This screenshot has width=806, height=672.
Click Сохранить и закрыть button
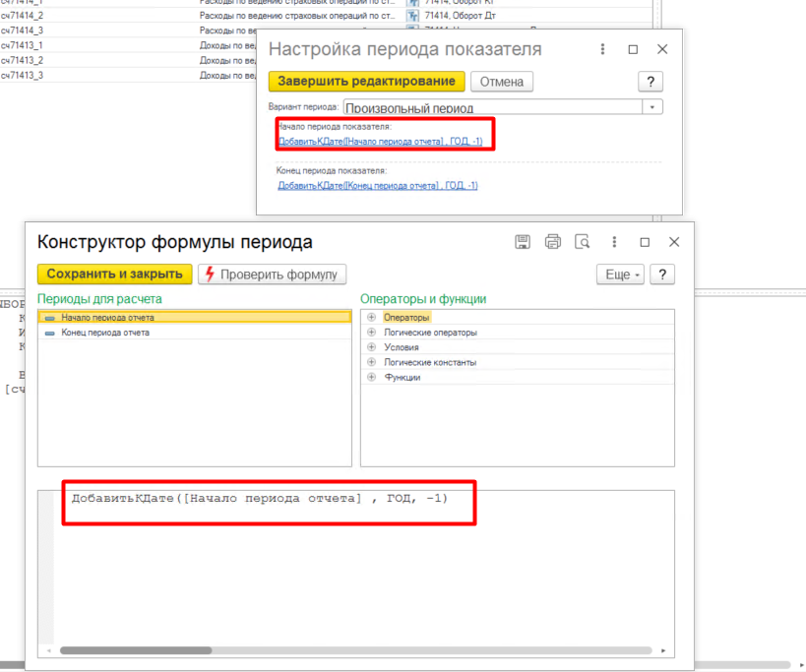(x=114, y=274)
